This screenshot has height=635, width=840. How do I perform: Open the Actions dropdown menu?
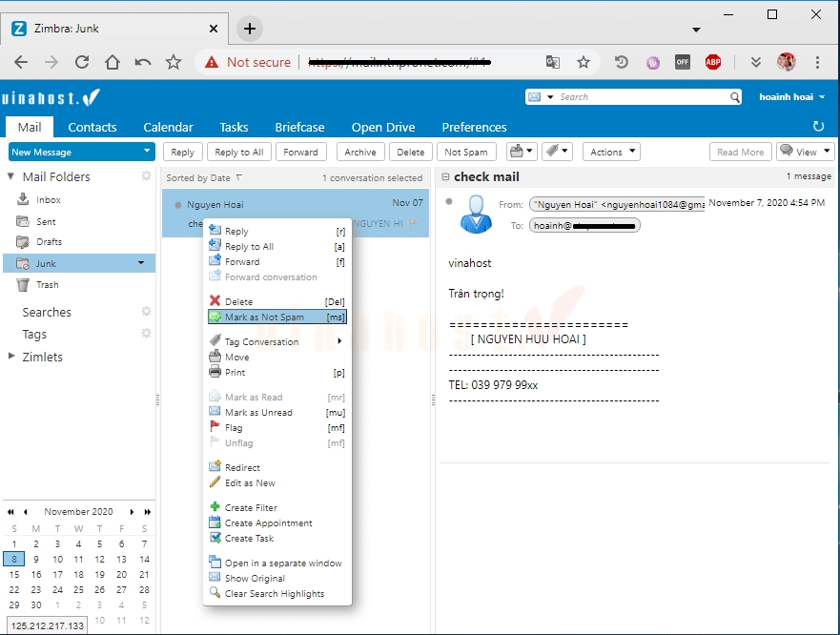pyautogui.click(x=612, y=152)
